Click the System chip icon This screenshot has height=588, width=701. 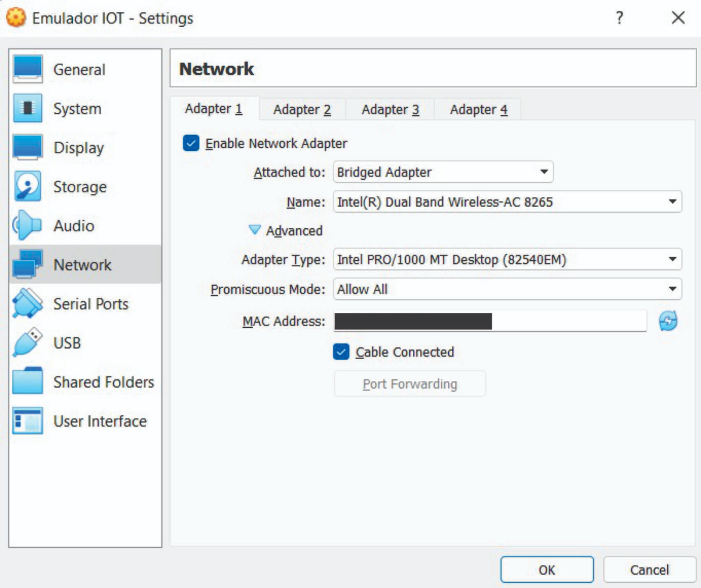pyautogui.click(x=28, y=108)
